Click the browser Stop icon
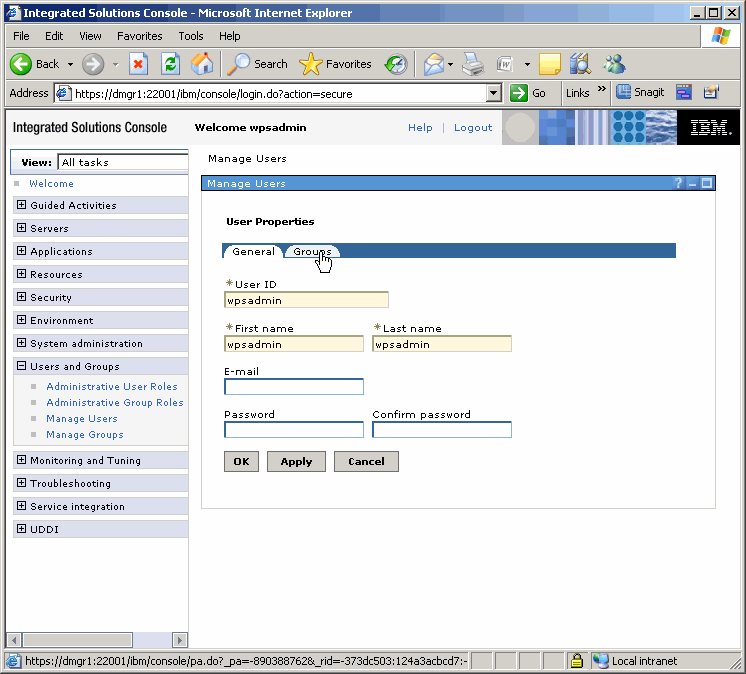746x674 pixels. [139, 64]
